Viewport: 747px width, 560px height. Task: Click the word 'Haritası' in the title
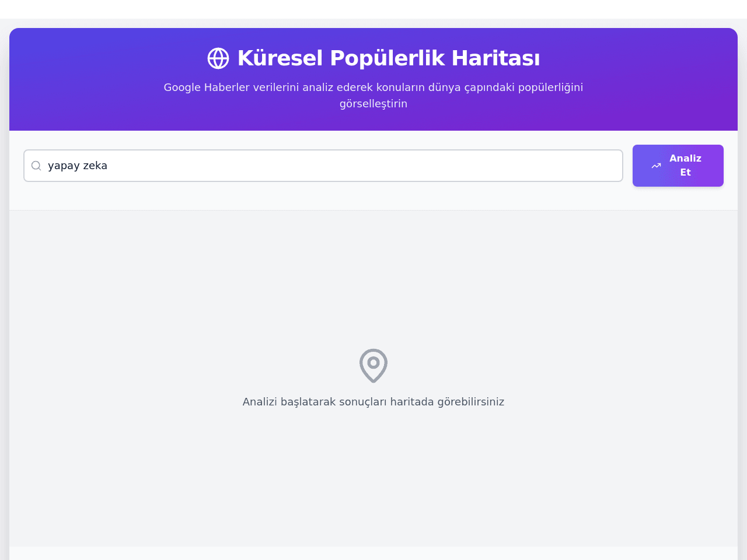coord(495,58)
